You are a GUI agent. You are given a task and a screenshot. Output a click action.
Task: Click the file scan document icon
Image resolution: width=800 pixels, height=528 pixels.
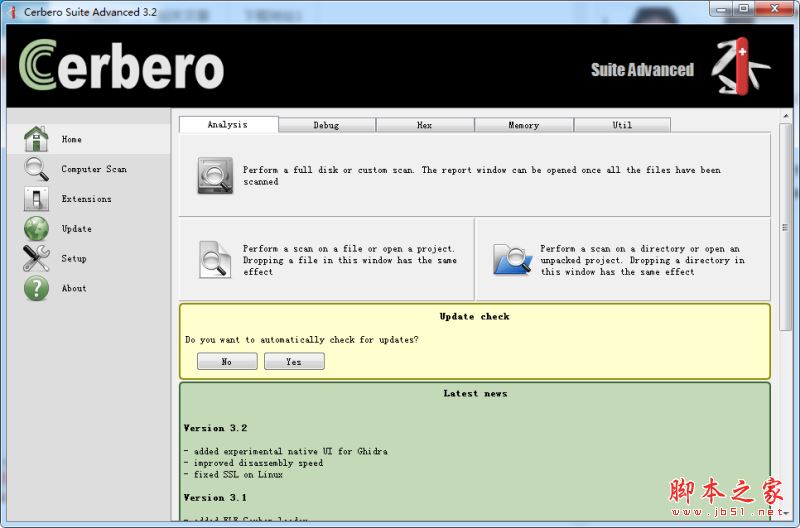click(x=215, y=260)
